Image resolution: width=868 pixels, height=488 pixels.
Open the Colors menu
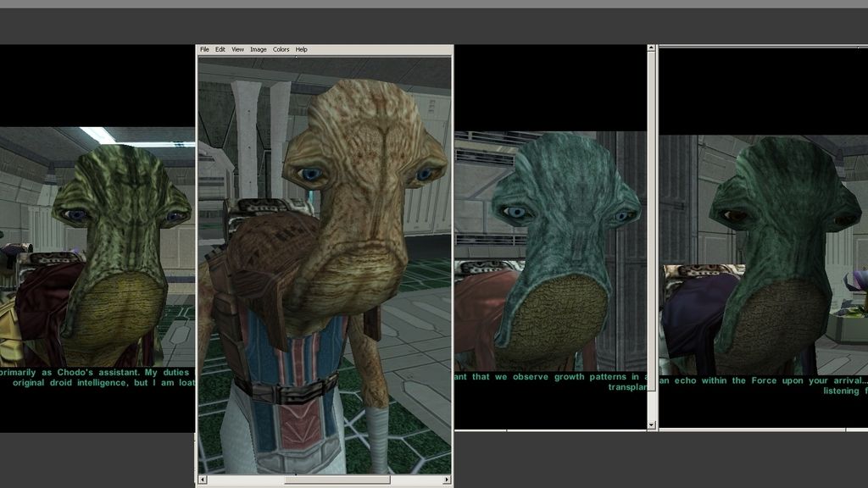(x=281, y=49)
